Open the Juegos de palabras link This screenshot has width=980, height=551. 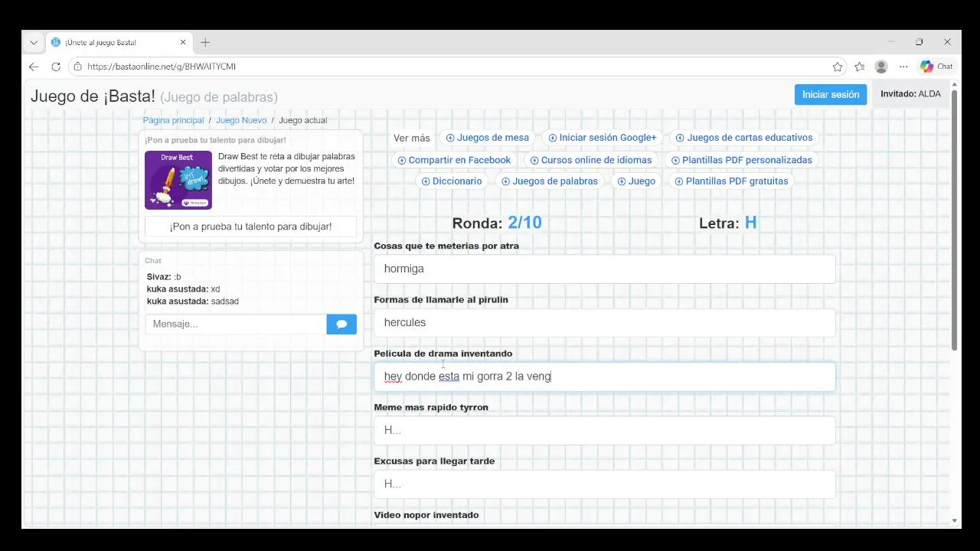point(550,181)
